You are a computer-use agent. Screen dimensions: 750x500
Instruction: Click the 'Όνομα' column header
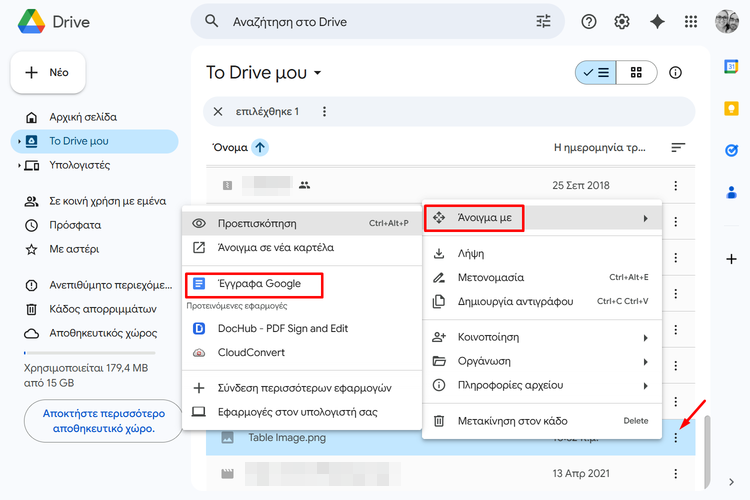[x=230, y=147]
